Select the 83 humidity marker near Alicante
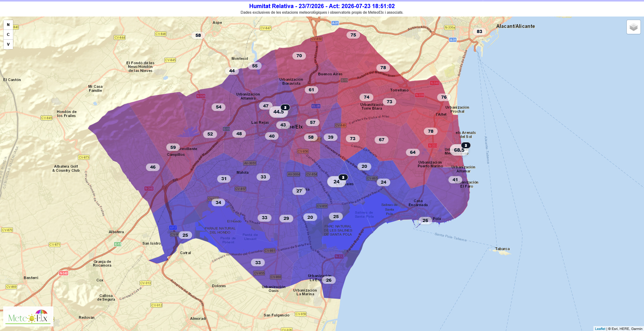The width and height of the screenshot is (644, 331). pos(480,31)
